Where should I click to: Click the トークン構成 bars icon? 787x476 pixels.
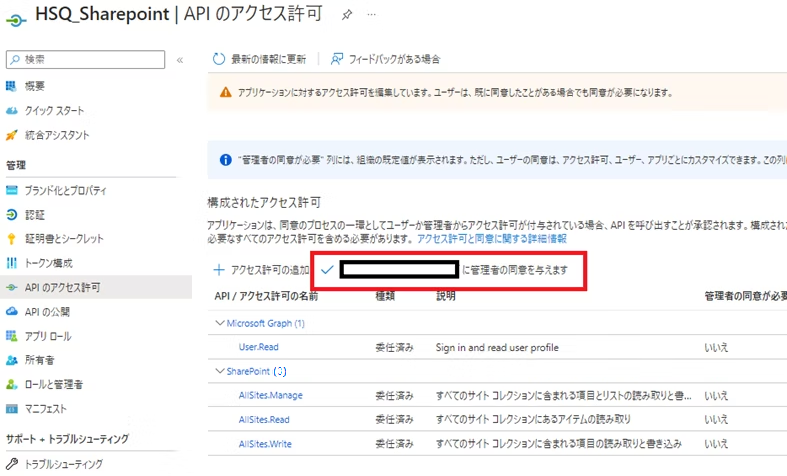pyautogui.click(x=12, y=263)
